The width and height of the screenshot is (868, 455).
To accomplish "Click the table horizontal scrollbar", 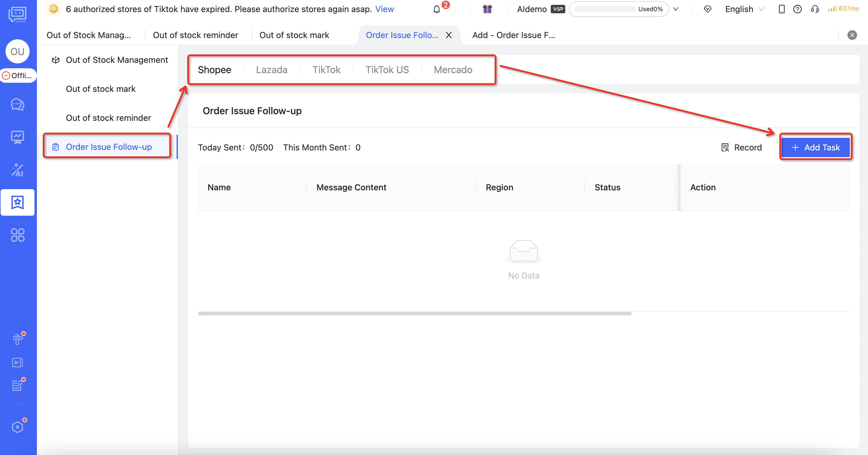I will point(414,313).
